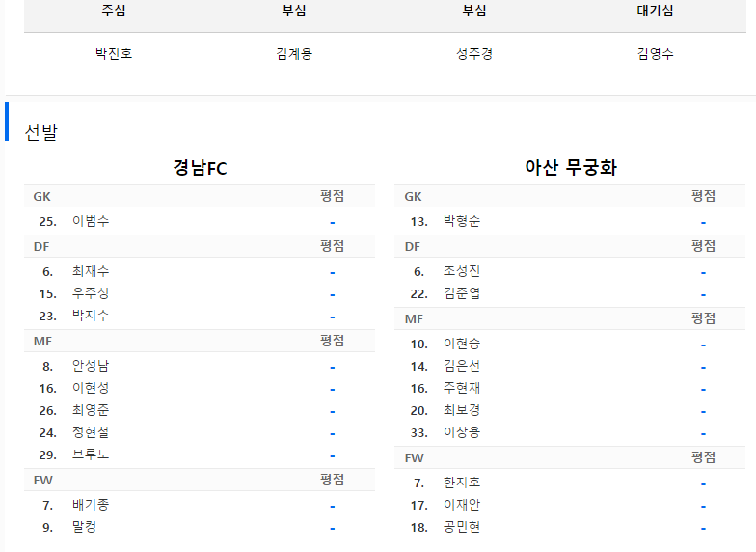Click the 주심 column header

coord(114,11)
